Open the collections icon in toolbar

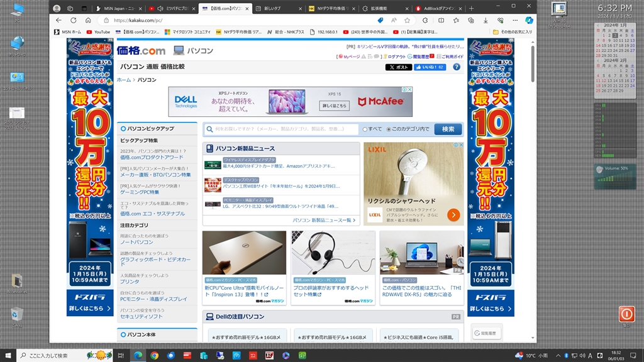pyautogui.click(x=470, y=20)
